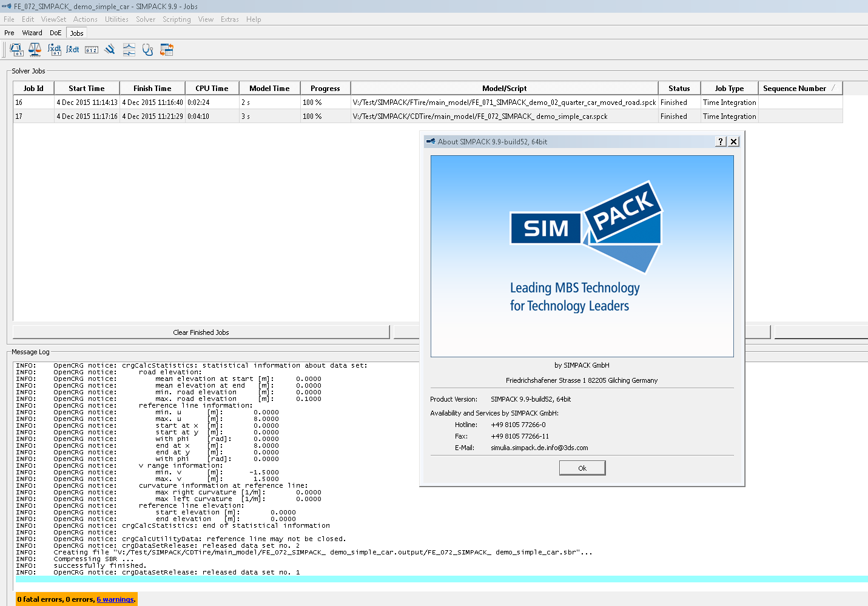Image resolution: width=868 pixels, height=606 pixels.
Task: Switch to the Wizard tab
Action: [x=32, y=33]
